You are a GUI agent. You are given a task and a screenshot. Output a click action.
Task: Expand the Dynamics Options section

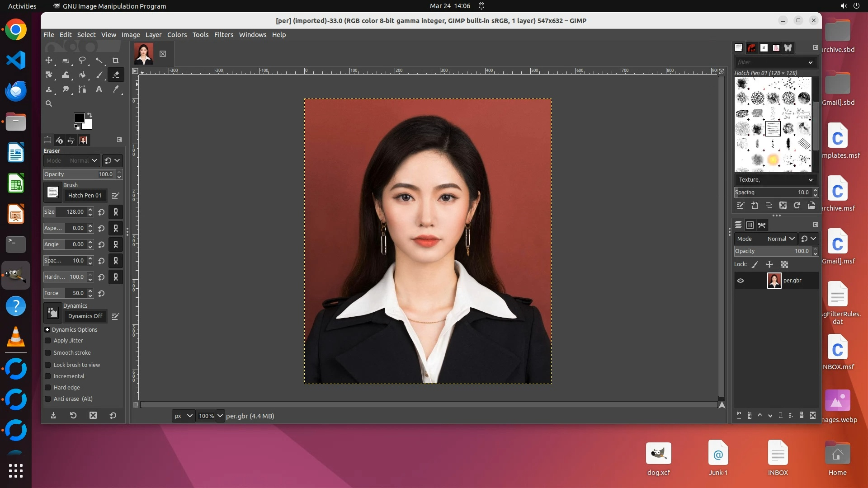click(47, 330)
